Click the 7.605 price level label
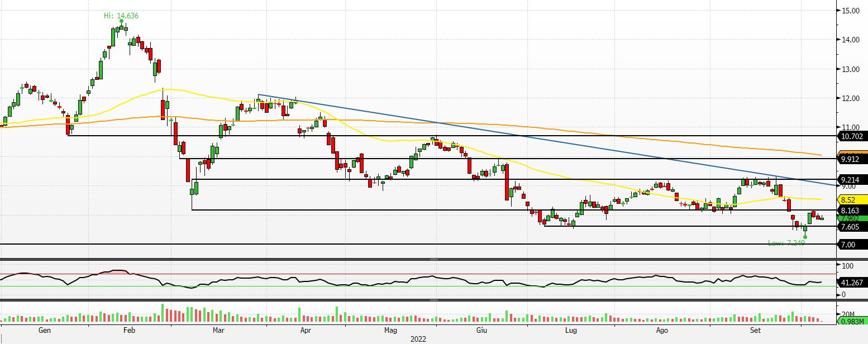 click(852, 226)
